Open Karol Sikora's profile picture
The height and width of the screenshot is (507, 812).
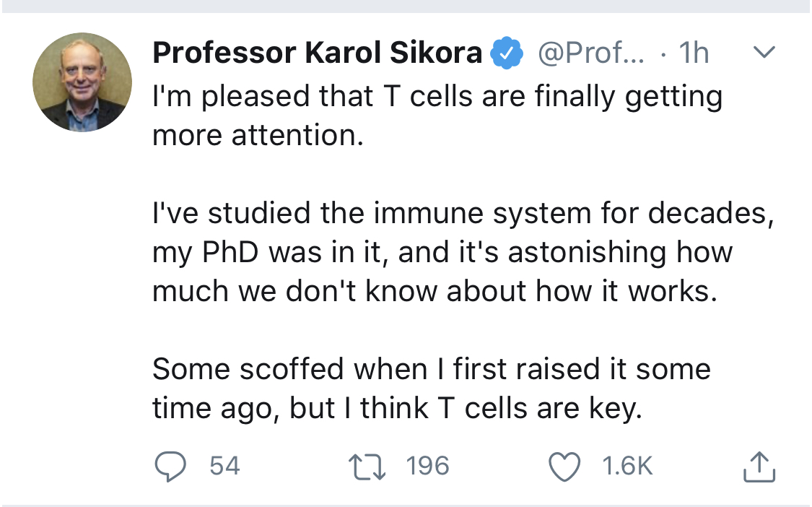(x=82, y=82)
